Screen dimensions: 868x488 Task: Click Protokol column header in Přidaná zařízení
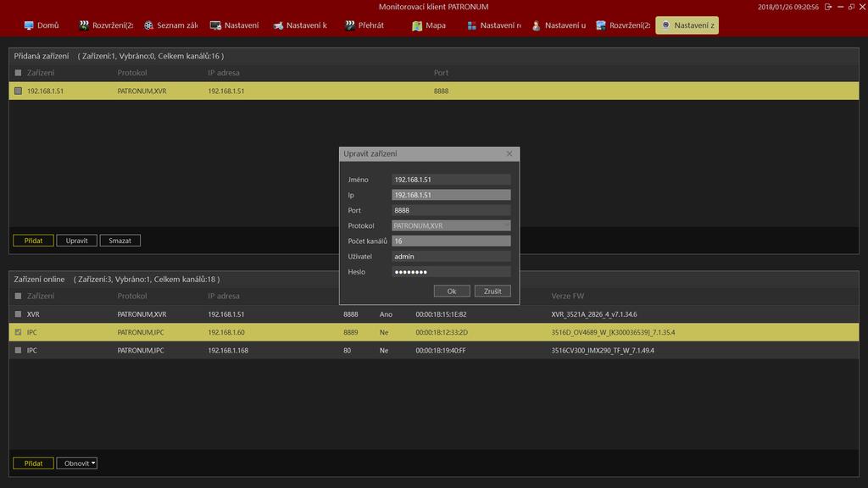131,73
